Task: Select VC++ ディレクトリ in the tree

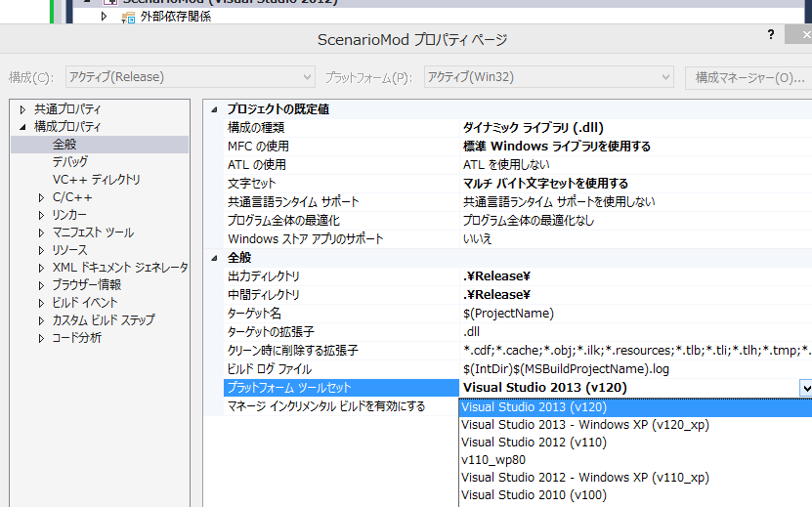Action: tap(96, 180)
